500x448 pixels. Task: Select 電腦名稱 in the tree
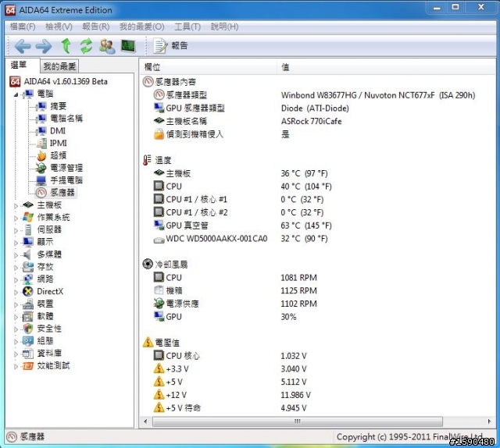point(66,119)
